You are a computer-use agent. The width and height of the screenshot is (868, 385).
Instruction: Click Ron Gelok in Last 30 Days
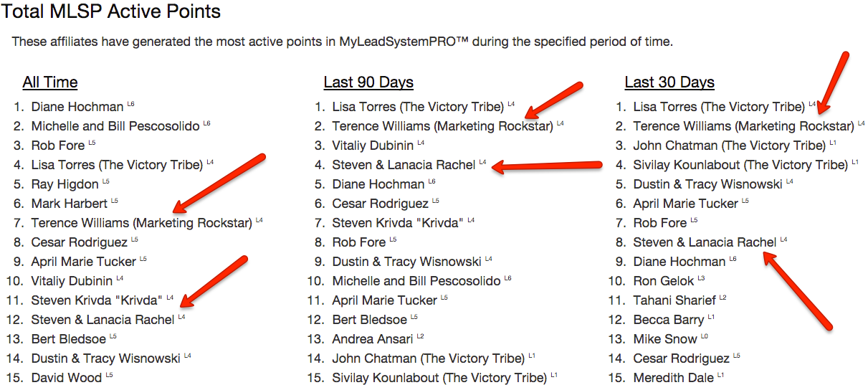664,281
